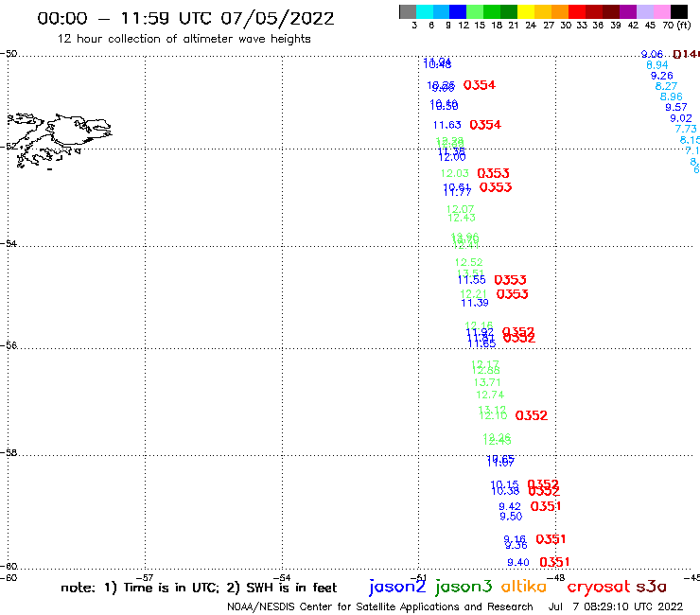Click the '8.94' wave height value

657,65
